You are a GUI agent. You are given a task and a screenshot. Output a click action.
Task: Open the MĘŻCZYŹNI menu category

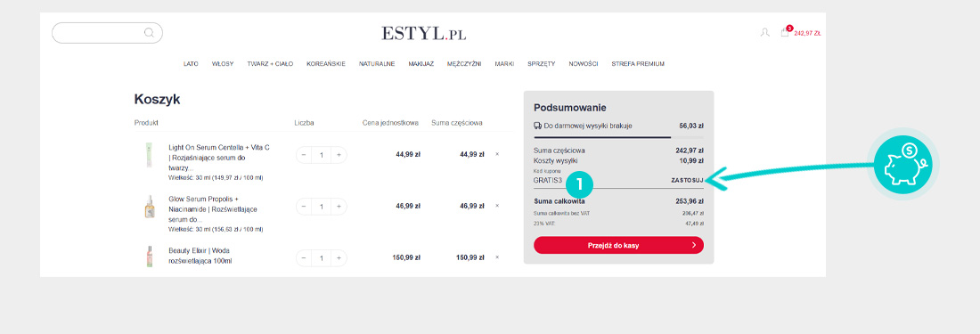464,63
